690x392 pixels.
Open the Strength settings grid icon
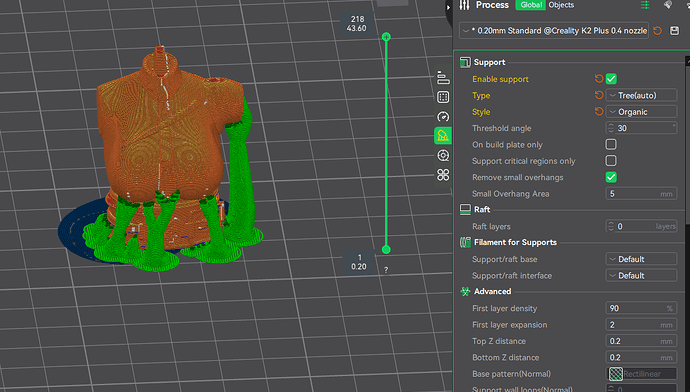click(x=443, y=97)
